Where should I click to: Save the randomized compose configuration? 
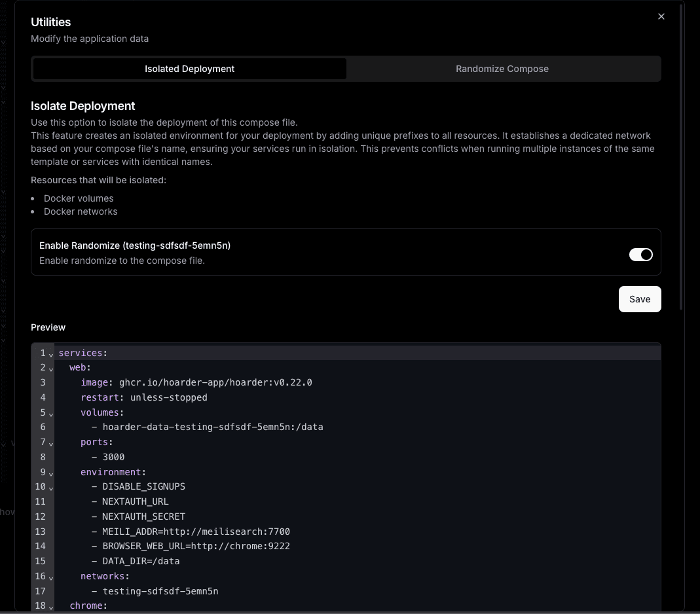point(639,298)
